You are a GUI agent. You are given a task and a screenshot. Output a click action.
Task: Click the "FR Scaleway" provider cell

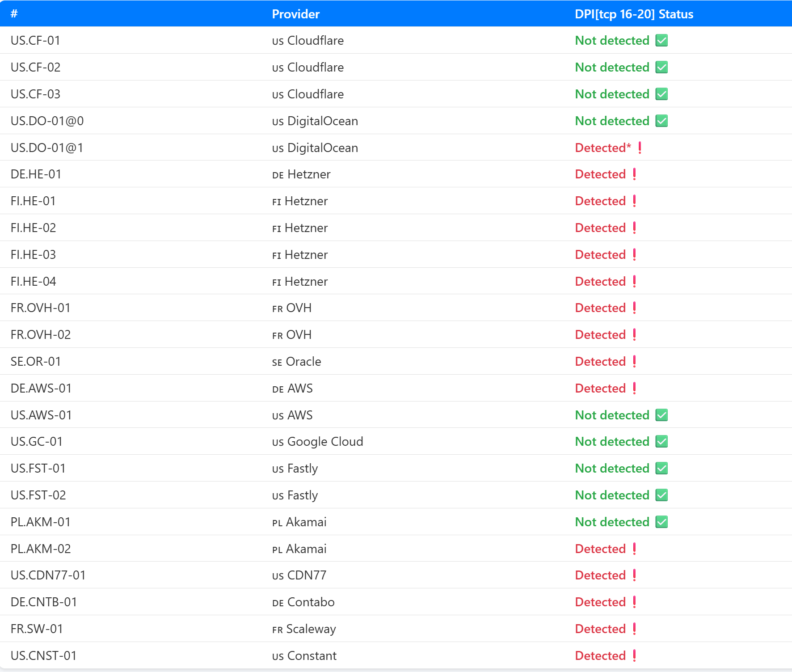pos(304,629)
